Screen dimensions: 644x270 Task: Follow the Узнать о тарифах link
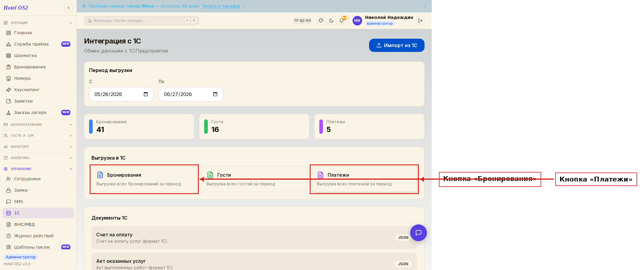coord(221,6)
